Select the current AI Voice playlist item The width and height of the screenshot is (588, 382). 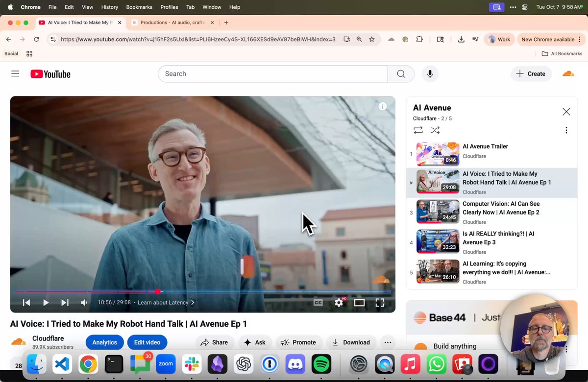pos(492,183)
